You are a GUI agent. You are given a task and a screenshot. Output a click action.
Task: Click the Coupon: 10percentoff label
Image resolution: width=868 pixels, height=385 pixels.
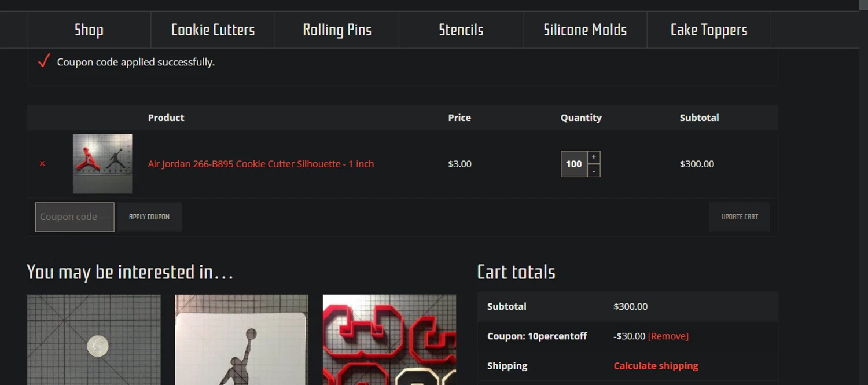point(537,336)
